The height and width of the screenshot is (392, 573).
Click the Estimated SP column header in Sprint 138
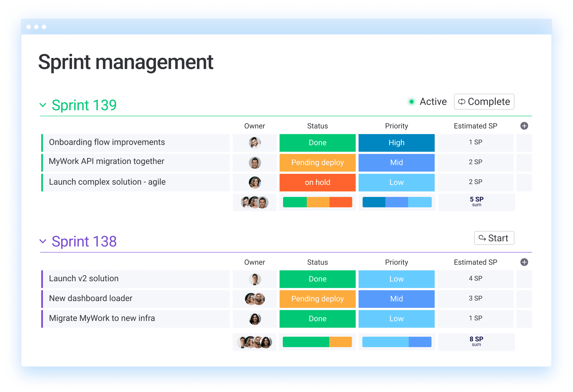pyautogui.click(x=475, y=262)
